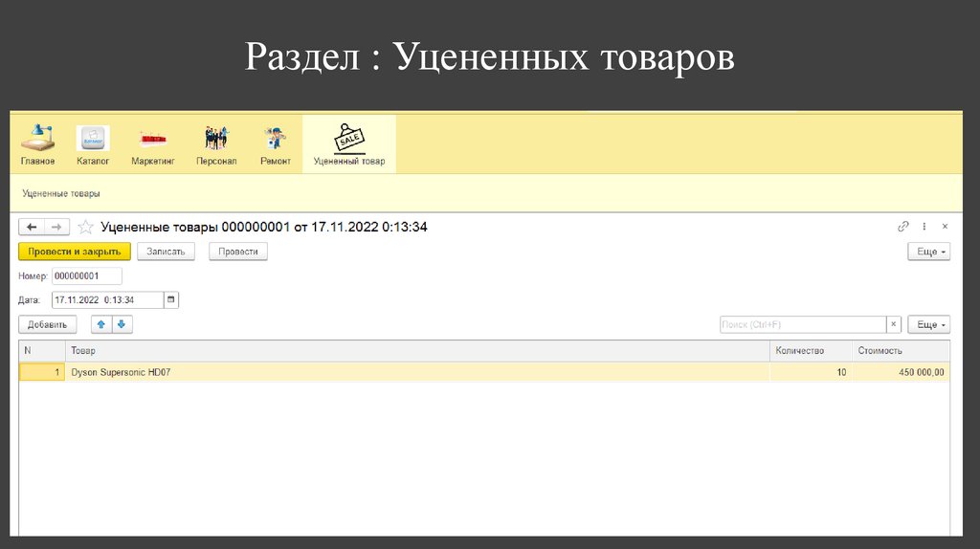Go forward with the right arrow button
The width and height of the screenshot is (980, 549).
56,227
